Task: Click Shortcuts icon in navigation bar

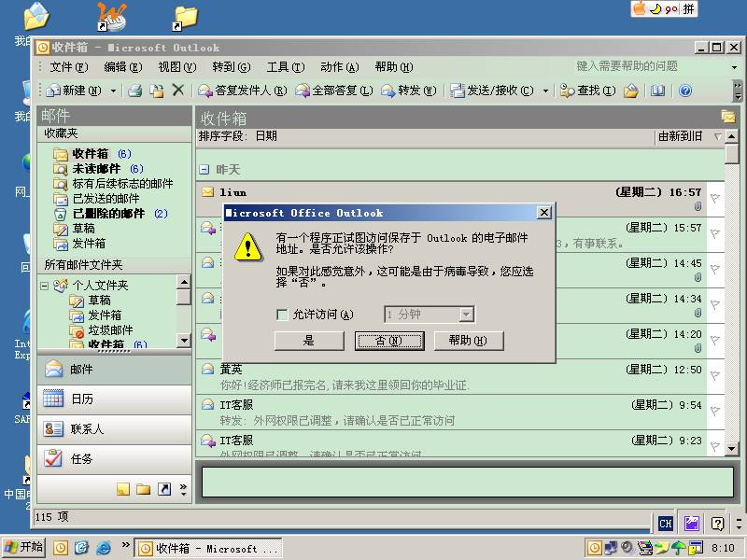Action: click(164, 489)
